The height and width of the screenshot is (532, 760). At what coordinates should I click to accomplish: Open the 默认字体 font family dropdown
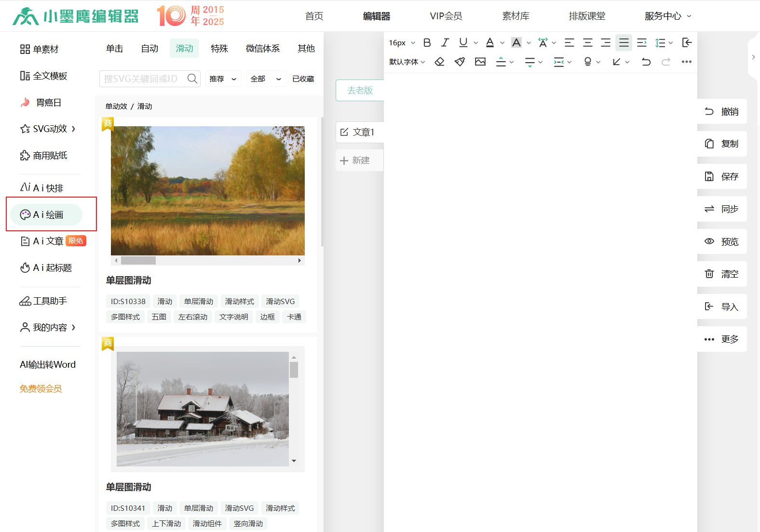pos(407,62)
